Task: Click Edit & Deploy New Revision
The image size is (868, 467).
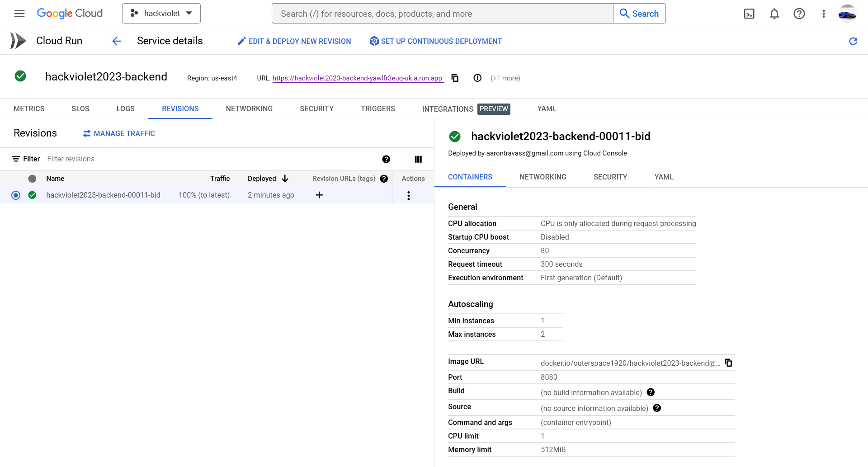Action: point(294,41)
